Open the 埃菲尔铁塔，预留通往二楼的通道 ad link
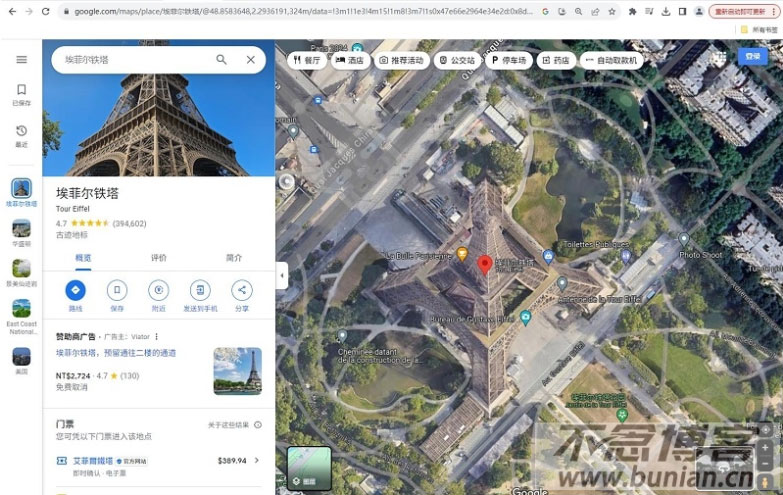This screenshot has height=495, width=783. tap(116, 353)
